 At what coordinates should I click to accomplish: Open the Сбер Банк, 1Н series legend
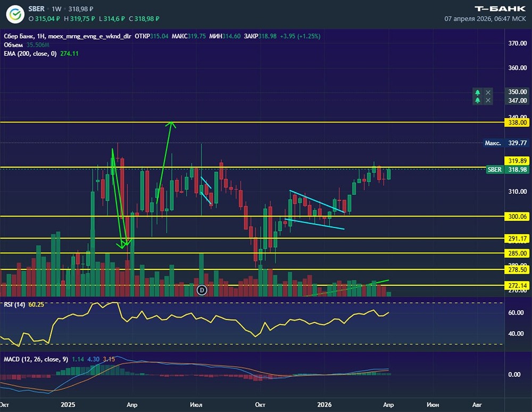(68, 36)
